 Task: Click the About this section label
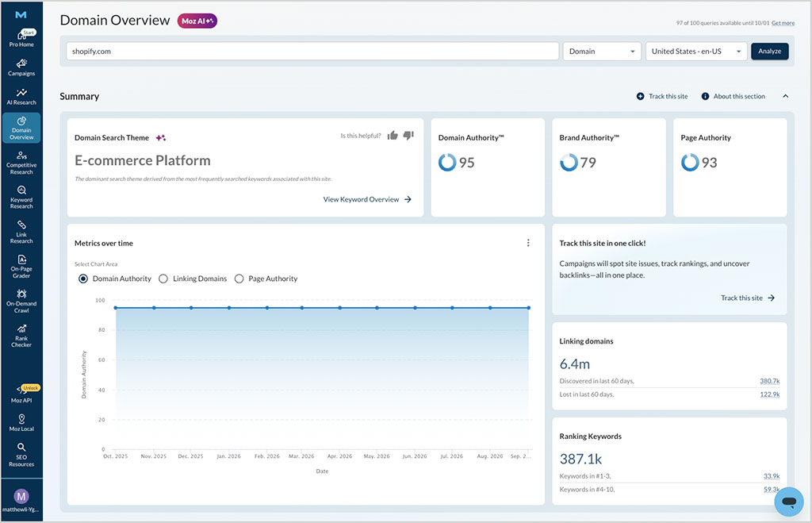(x=739, y=96)
